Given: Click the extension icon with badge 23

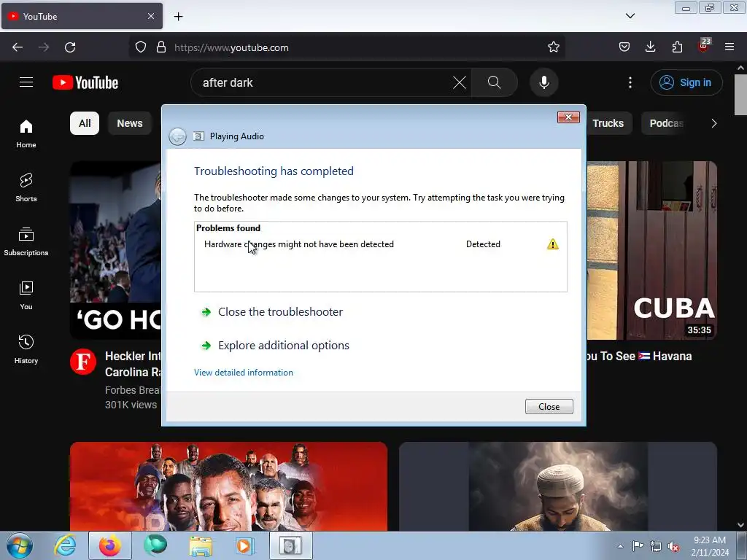Looking at the screenshot, I should click(x=704, y=46).
